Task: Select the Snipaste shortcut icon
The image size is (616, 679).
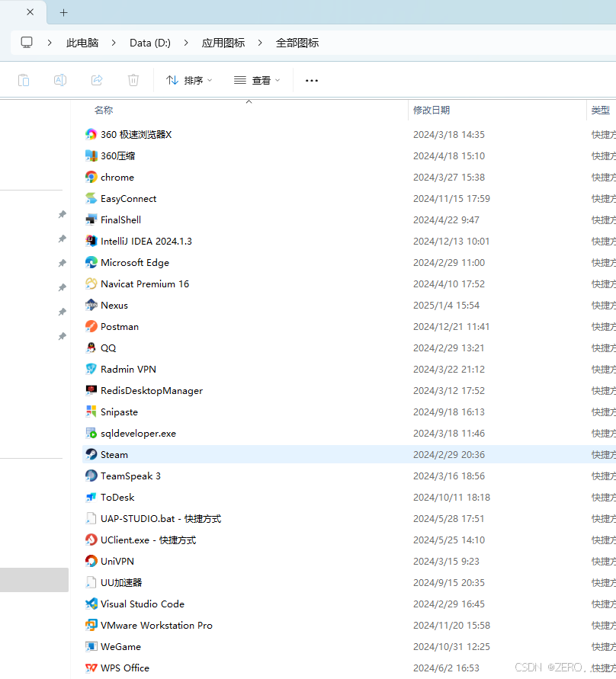Action: tap(91, 412)
